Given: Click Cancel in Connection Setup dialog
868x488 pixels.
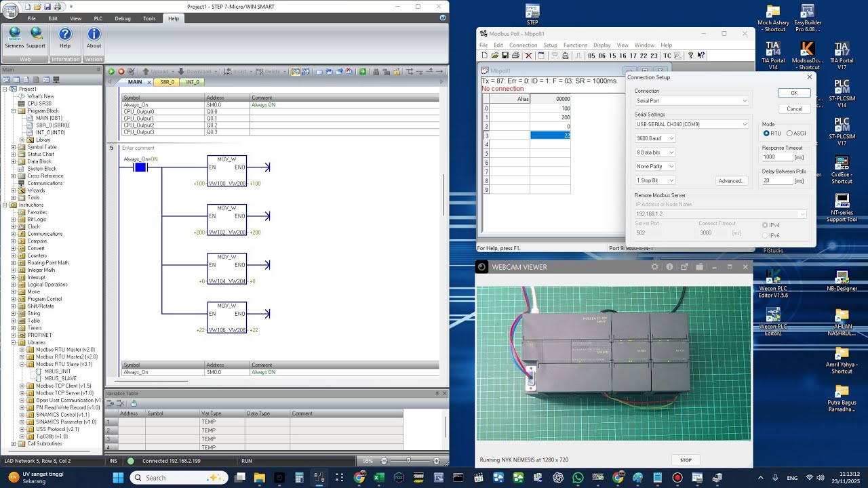Looking at the screenshot, I should [794, 109].
